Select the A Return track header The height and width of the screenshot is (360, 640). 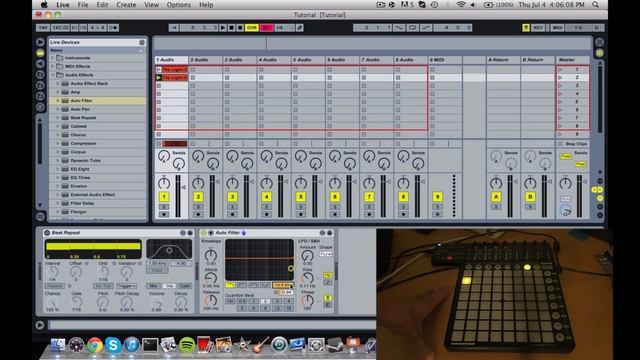(504, 60)
